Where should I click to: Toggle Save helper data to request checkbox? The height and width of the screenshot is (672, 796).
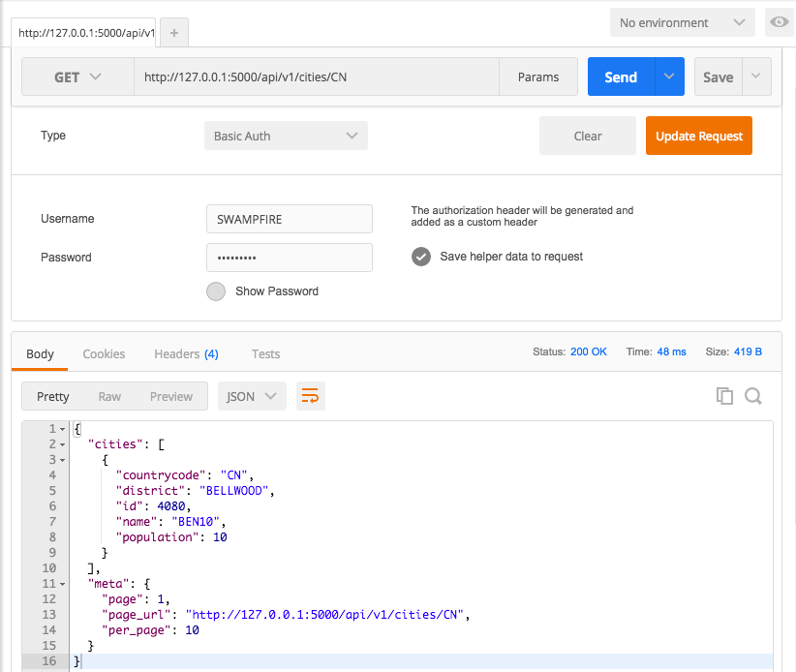[421, 257]
